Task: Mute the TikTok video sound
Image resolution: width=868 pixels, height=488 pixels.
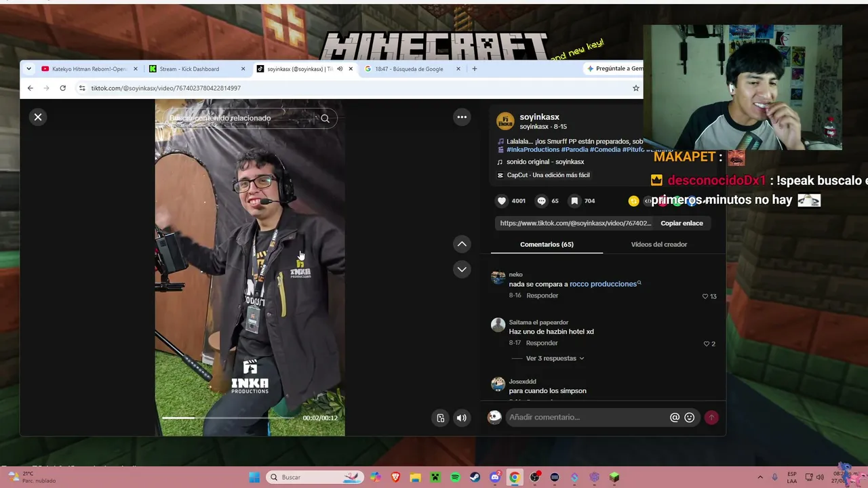Action: pyautogui.click(x=462, y=418)
